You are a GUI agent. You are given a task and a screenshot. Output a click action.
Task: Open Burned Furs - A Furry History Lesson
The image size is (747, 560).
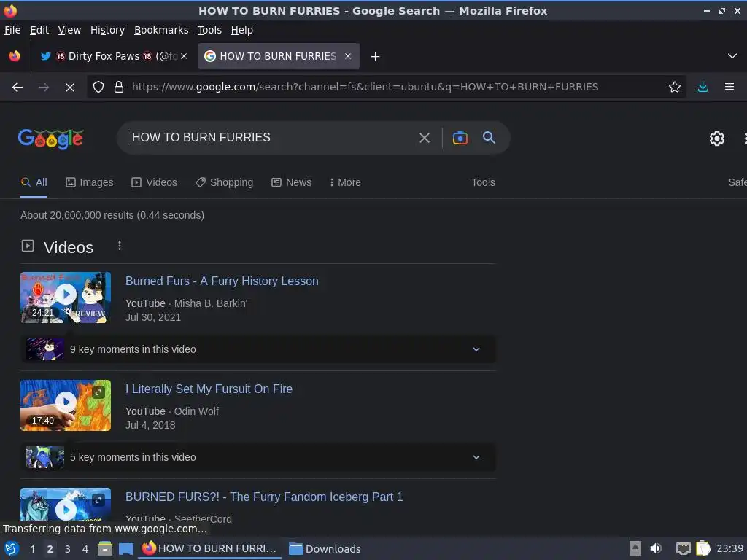(222, 281)
